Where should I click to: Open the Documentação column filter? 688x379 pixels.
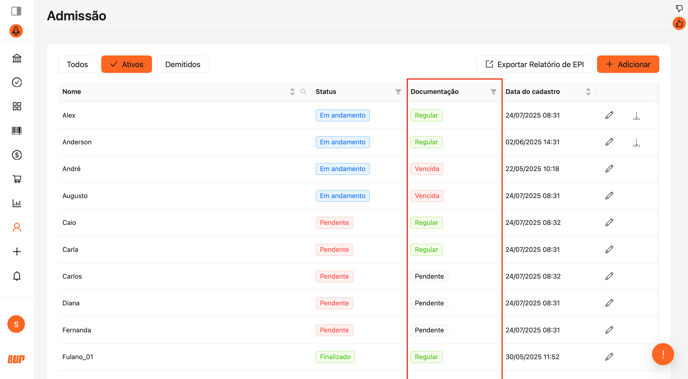493,92
